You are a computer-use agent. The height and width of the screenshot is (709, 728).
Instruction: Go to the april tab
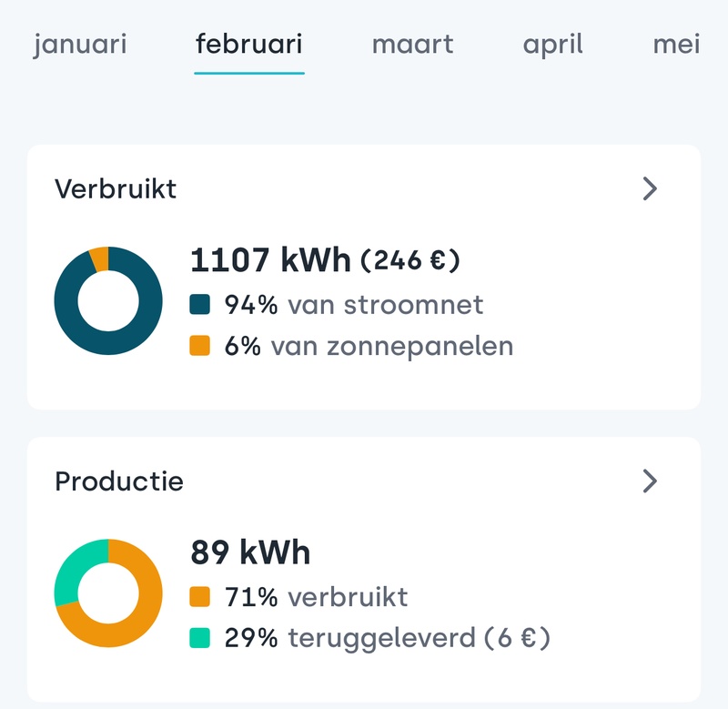[552, 44]
